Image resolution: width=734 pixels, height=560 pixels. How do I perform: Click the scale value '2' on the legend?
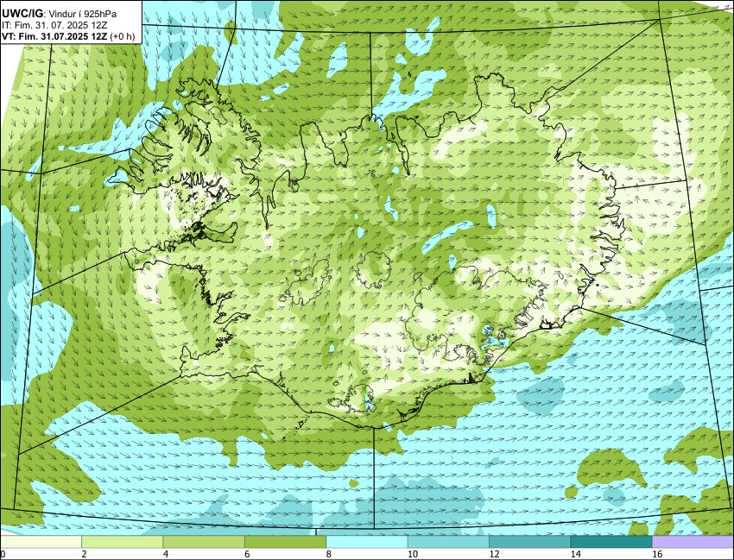[x=85, y=554]
